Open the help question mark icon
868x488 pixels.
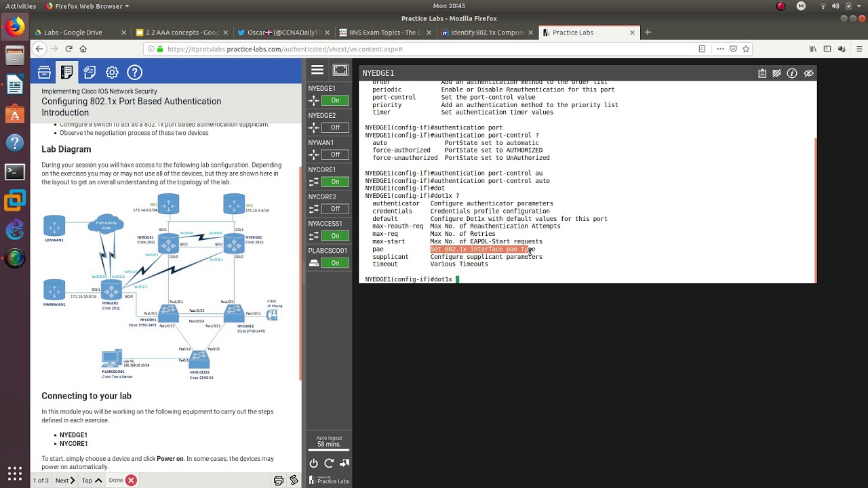click(x=135, y=72)
